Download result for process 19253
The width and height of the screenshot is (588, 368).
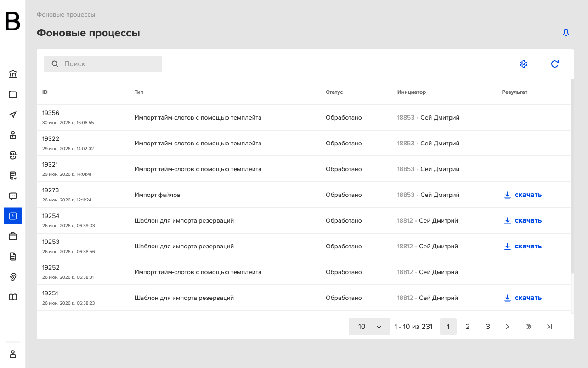pyautogui.click(x=523, y=246)
